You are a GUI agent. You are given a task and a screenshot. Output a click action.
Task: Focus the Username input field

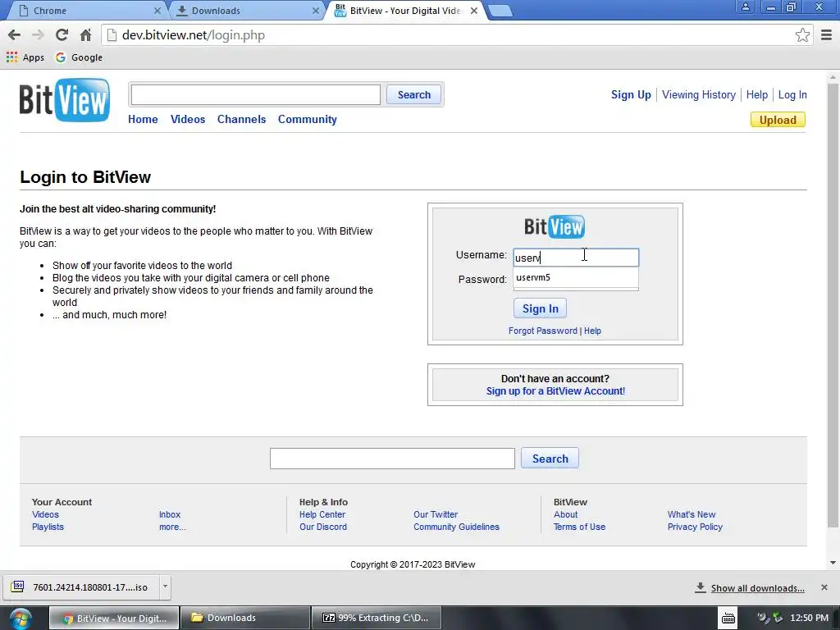tap(576, 258)
